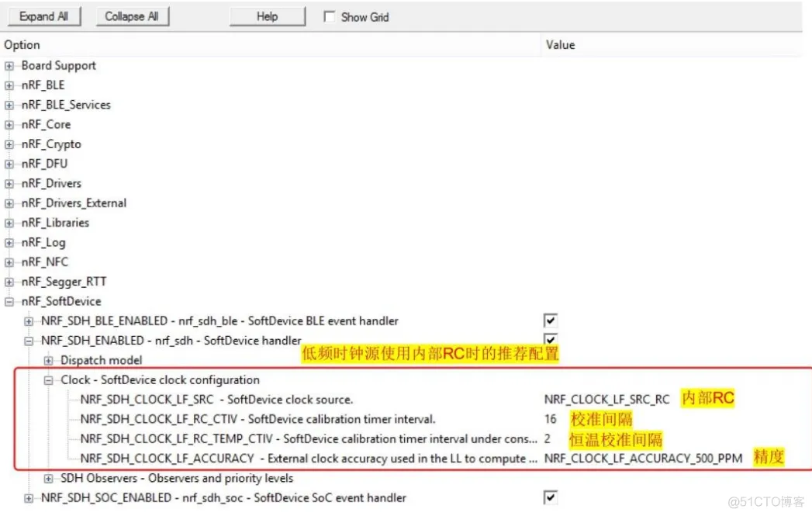Screen dimensions: 812x516
Task: Expand the nRF_BLE_Services node
Action: click(x=9, y=106)
